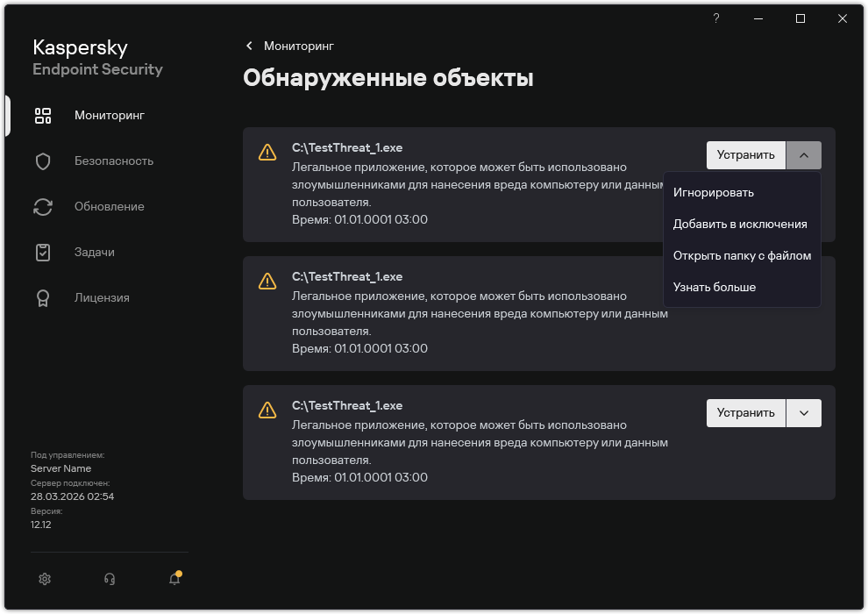Click the first C:\TestThreat_1.exe file name

pyautogui.click(x=347, y=148)
